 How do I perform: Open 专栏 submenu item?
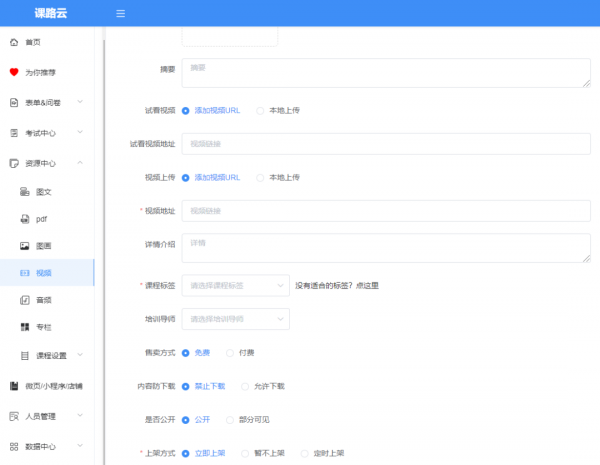coord(47,327)
